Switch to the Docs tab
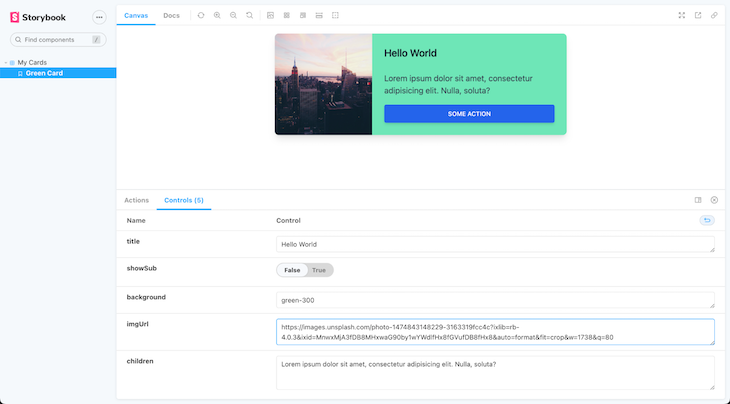 pyautogui.click(x=172, y=16)
